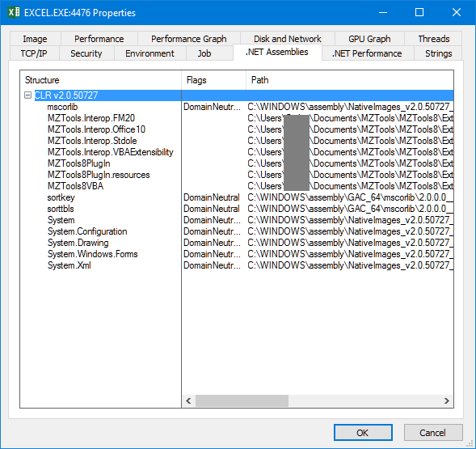Select the System.Xml assembly
Screen dimensions: 476x449
point(70,265)
